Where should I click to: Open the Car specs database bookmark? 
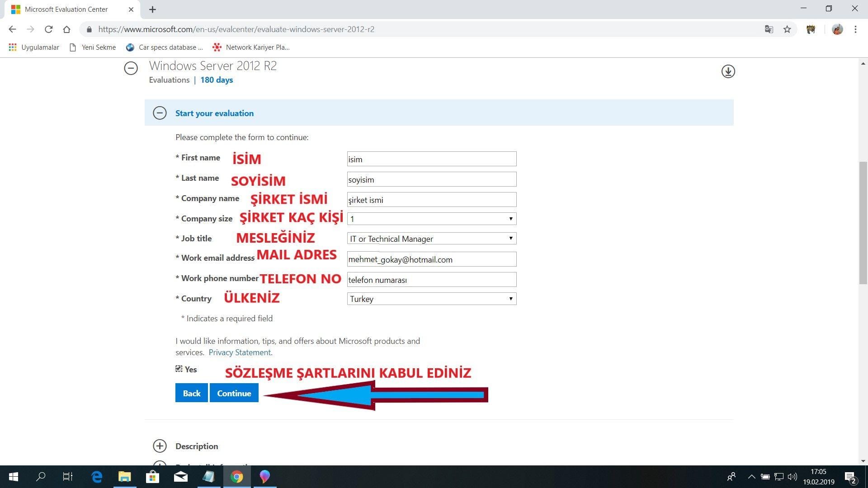165,47
